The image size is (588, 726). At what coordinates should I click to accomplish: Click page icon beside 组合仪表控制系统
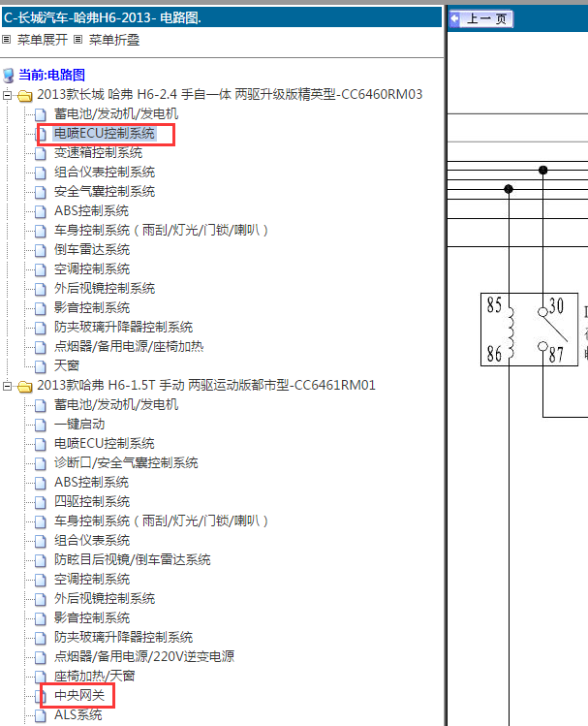(x=41, y=173)
